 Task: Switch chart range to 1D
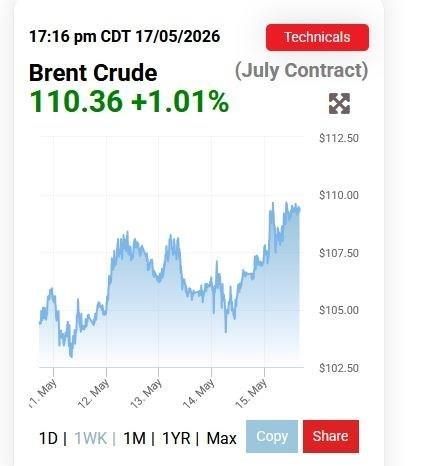tap(49, 438)
